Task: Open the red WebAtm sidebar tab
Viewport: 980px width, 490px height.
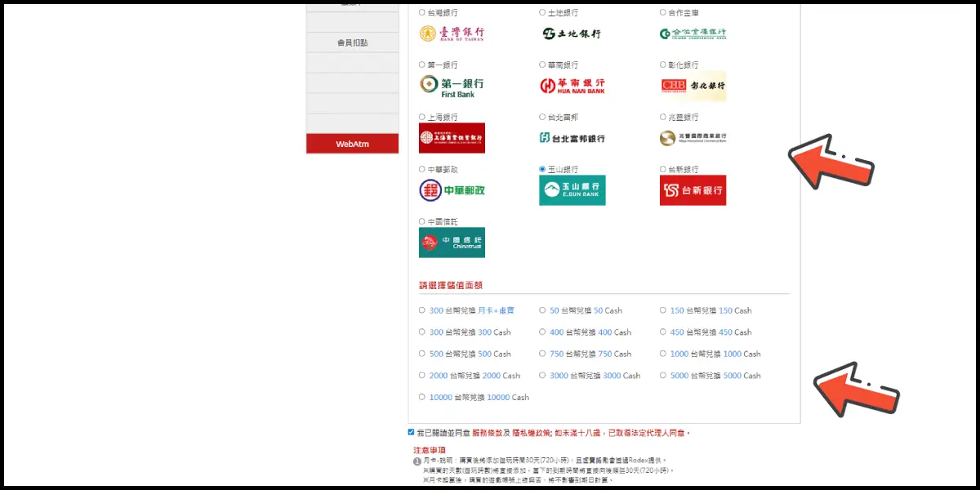Action: (353, 144)
